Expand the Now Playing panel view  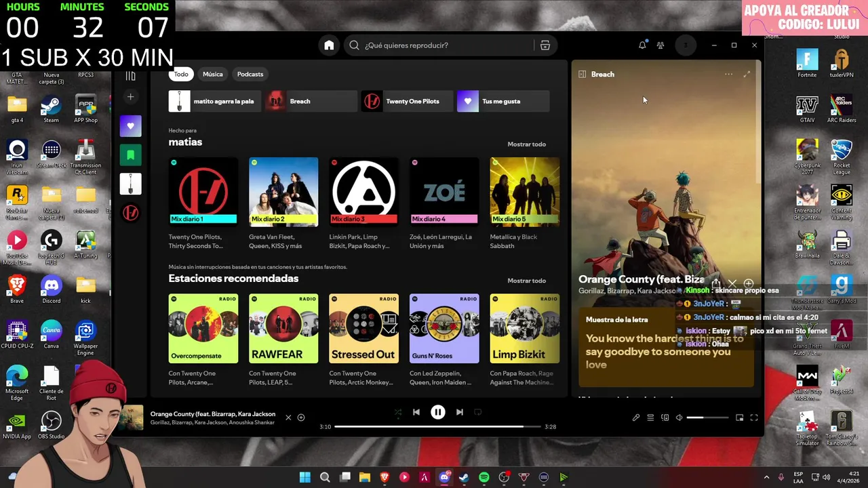point(747,74)
